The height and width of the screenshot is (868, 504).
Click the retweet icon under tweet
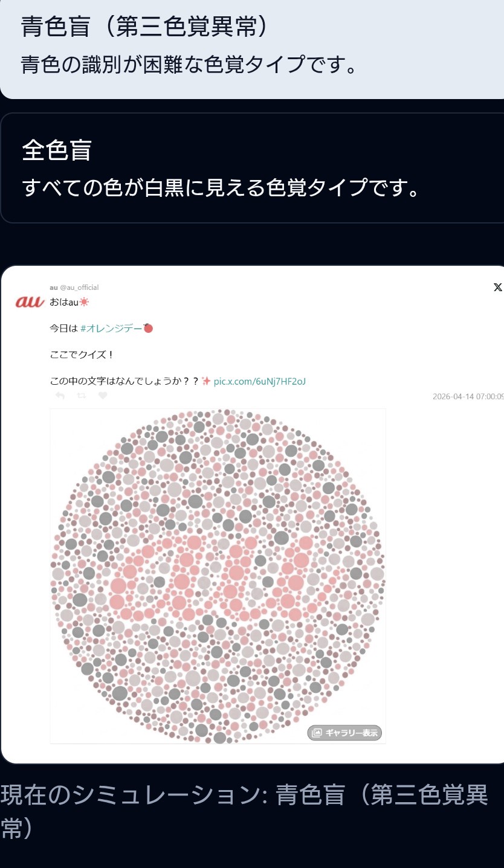coord(81,396)
